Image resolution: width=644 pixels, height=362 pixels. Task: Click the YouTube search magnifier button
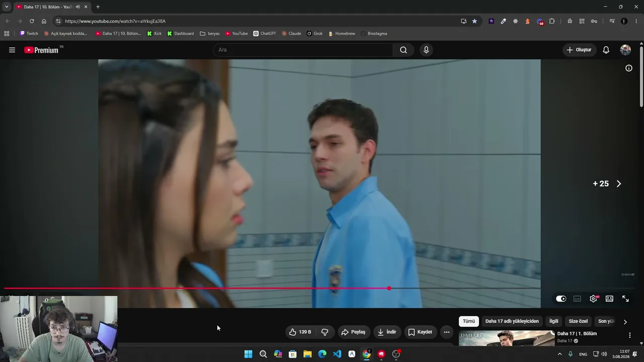click(x=404, y=50)
